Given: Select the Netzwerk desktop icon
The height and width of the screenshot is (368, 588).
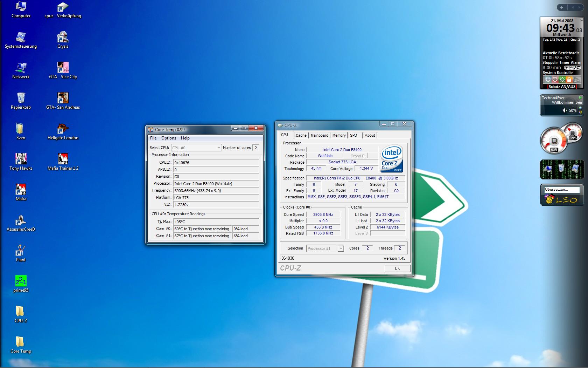Looking at the screenshot, I should (x=21, y=70).
